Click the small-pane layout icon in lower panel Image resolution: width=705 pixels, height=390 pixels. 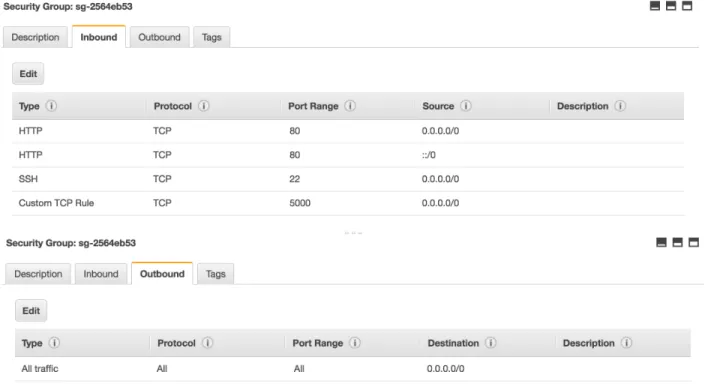(661, 242)
